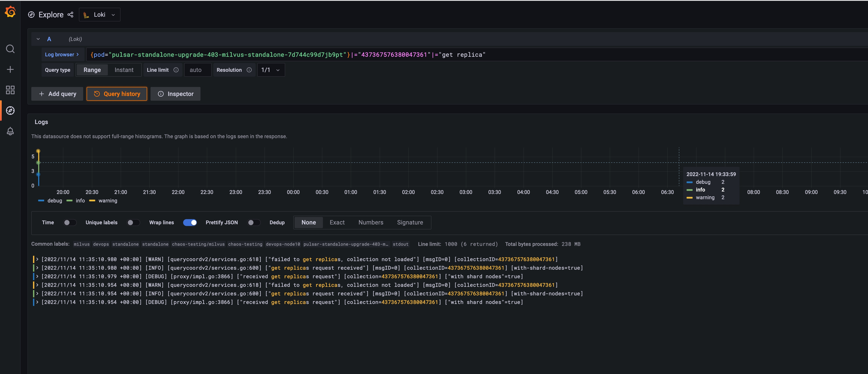Open the Resolution 1/1 dropdown
868x374 pixels.
(x=271, y=70)
